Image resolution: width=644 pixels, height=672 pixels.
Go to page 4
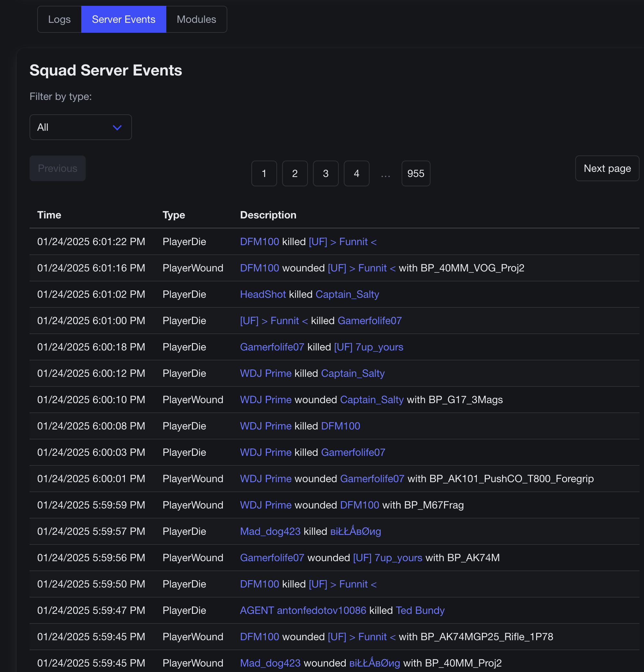click(x=356, y=173)
